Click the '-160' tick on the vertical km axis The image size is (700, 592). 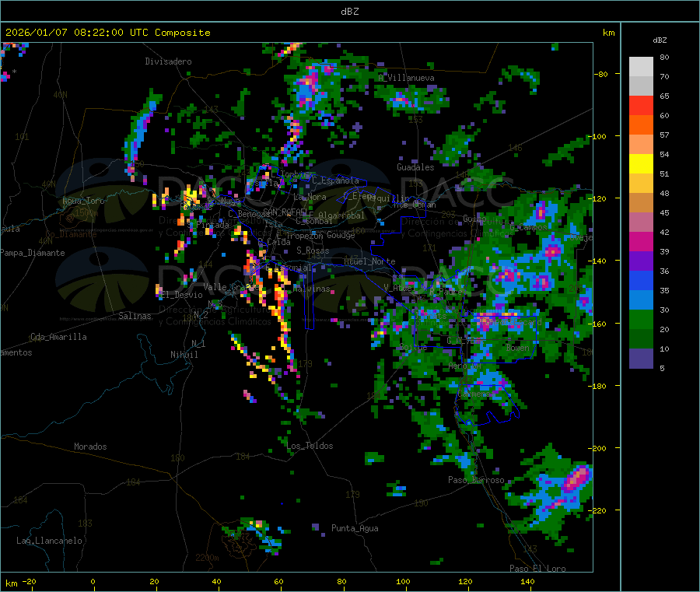coord(597,324)
